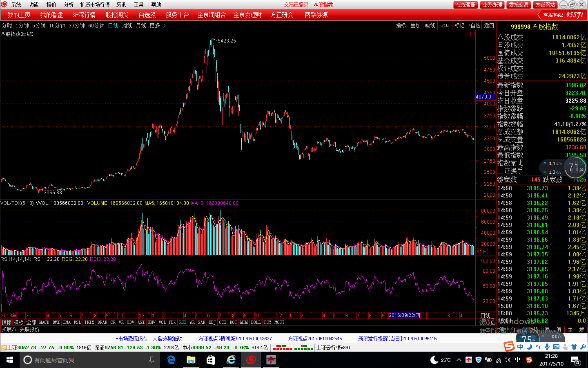Open the Windows notification center icon
This screenshot has height=368, width=588.
pyautogui.click(x=575, y=360)
